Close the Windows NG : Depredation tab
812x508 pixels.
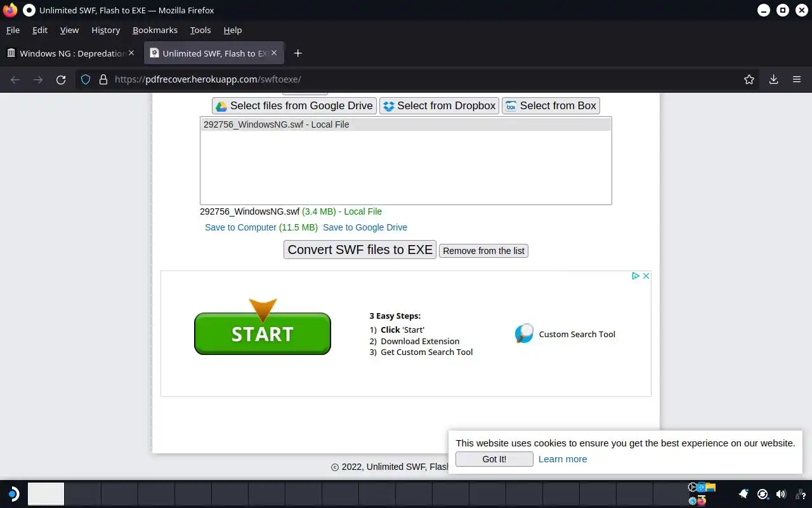point(131,53)
